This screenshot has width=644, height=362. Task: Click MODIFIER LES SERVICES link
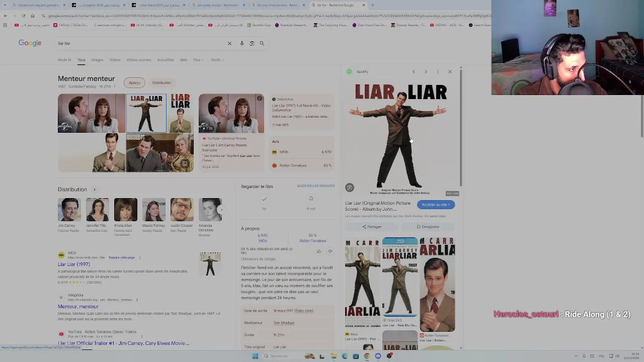tap(315, 186)
